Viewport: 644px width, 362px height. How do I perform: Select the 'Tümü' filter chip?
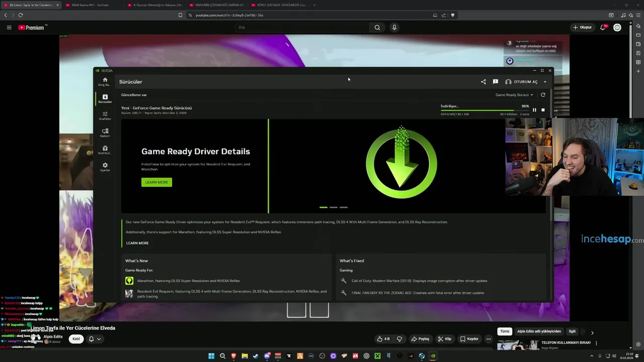coord(505,331)
